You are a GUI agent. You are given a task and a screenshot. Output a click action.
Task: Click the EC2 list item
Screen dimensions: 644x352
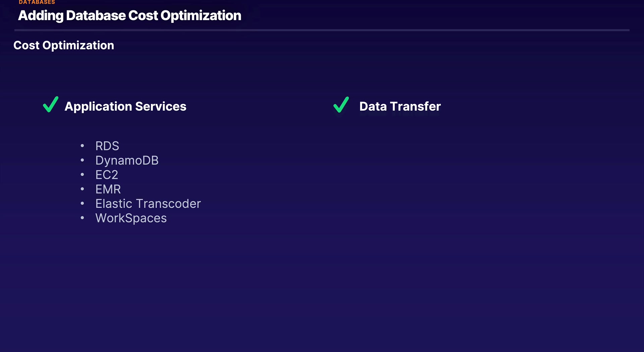tap(107, 175)
